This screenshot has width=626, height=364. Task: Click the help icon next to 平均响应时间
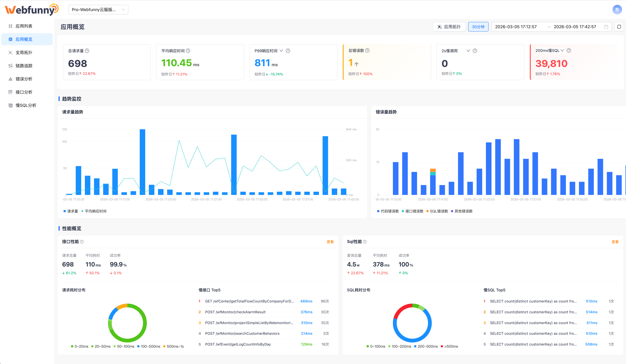pos(188,51)
